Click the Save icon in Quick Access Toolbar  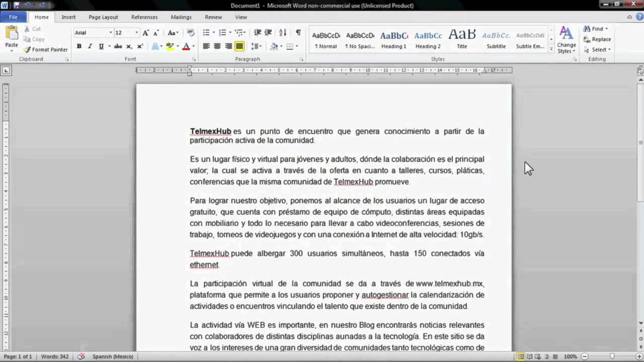coord(16,6)
